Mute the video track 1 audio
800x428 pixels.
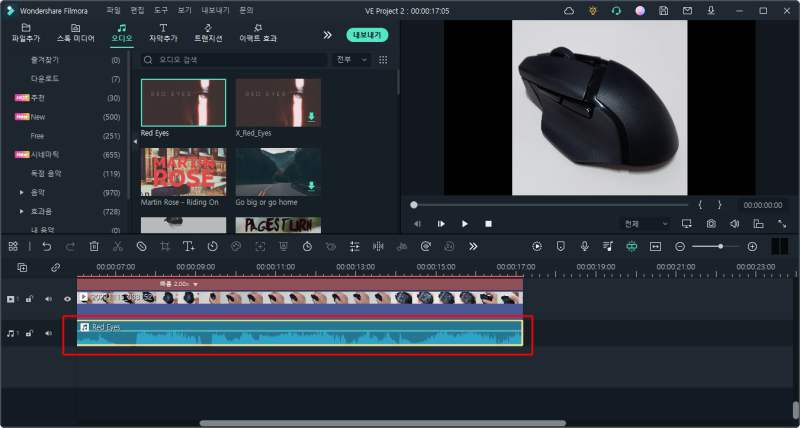coord(48,299)
